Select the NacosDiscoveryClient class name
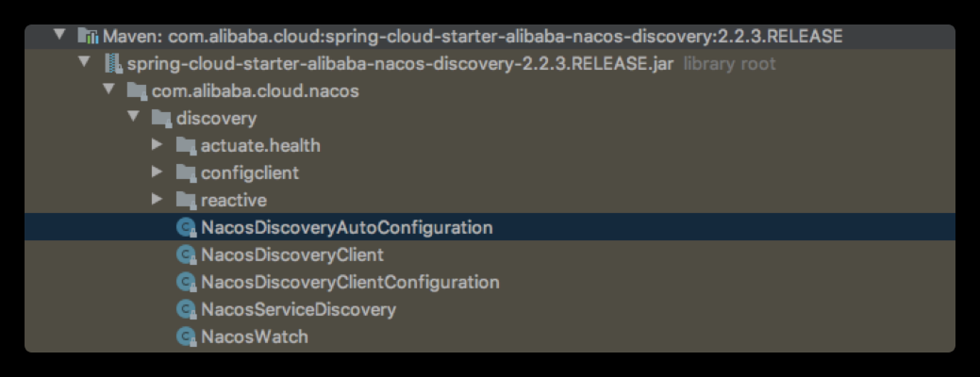 292,255
